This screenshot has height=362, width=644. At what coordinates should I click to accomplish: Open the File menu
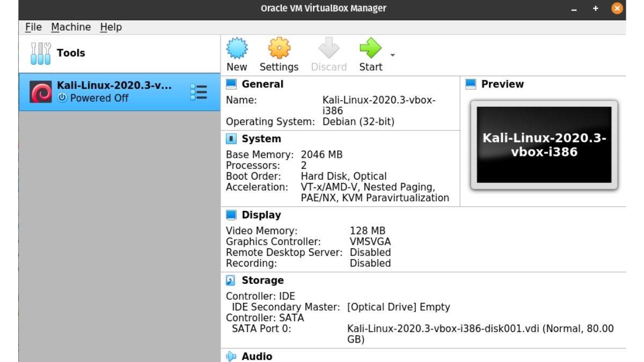point(33,27)
